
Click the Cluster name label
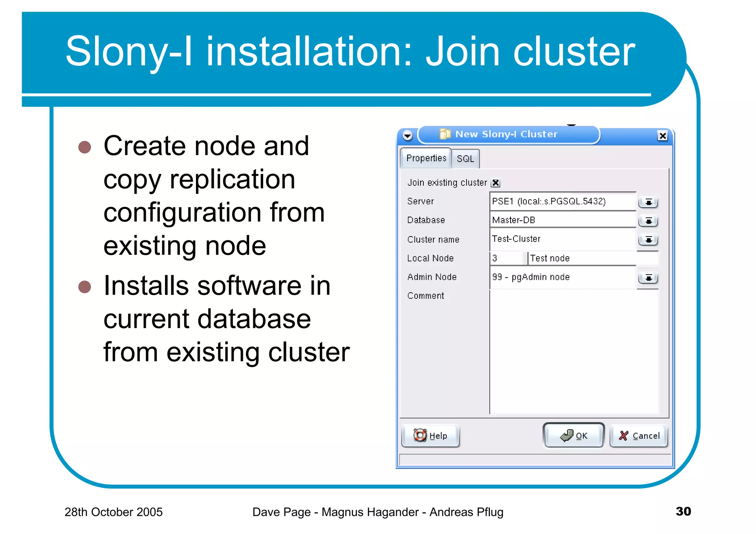tap(433, 240)
